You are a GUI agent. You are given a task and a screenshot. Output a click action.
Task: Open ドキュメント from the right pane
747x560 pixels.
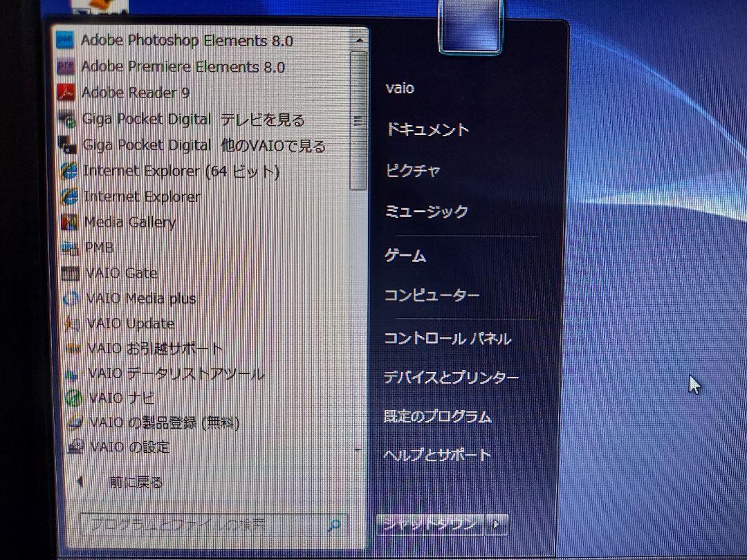[x=427, y=129]
